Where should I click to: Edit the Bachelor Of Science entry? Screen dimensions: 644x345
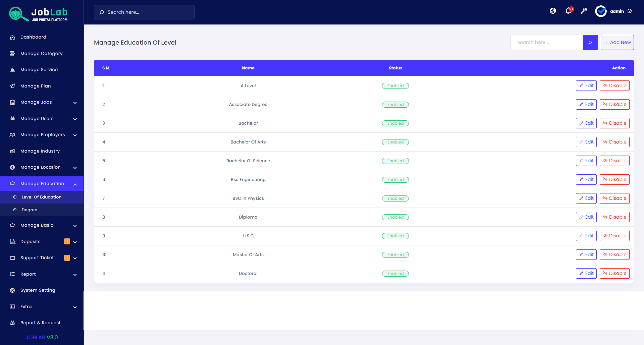click(x=586, y=161)
